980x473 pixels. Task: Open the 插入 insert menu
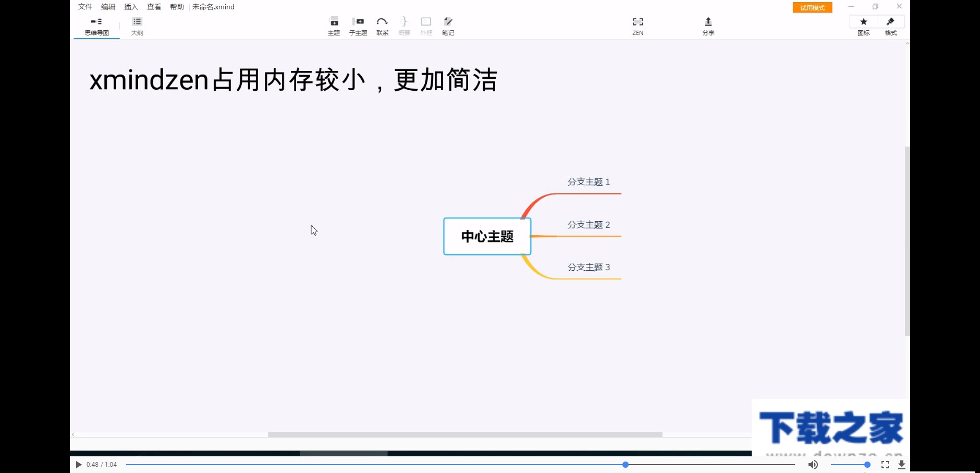[x=130, y=7]
